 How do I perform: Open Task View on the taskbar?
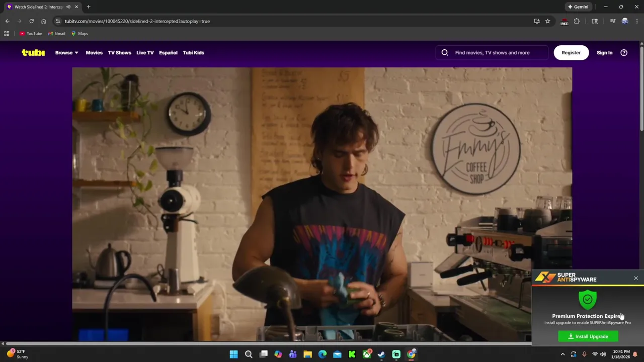(264, 354)
